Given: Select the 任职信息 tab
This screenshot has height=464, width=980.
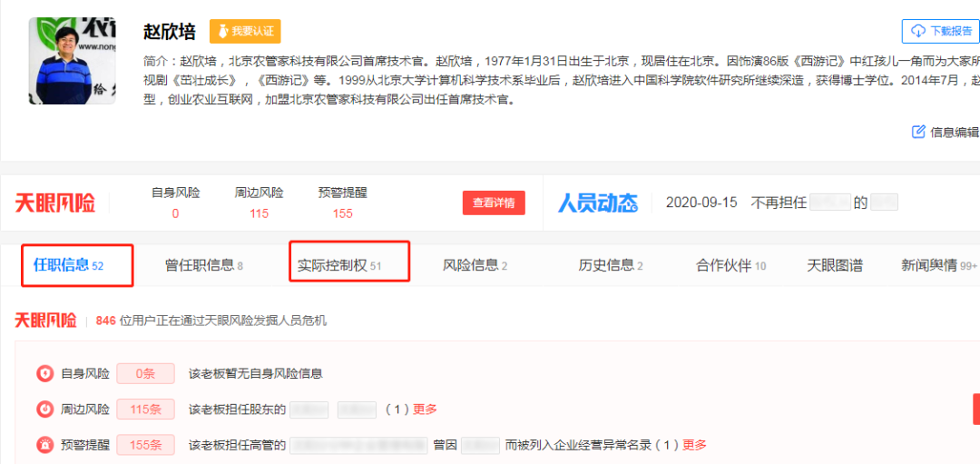Looking at the screenshot, I should tap(68, 265).
